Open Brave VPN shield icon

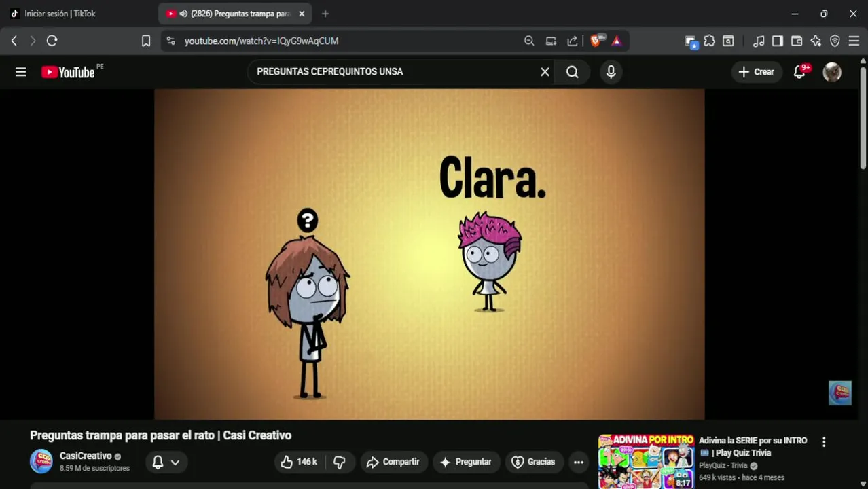[835, 41]
